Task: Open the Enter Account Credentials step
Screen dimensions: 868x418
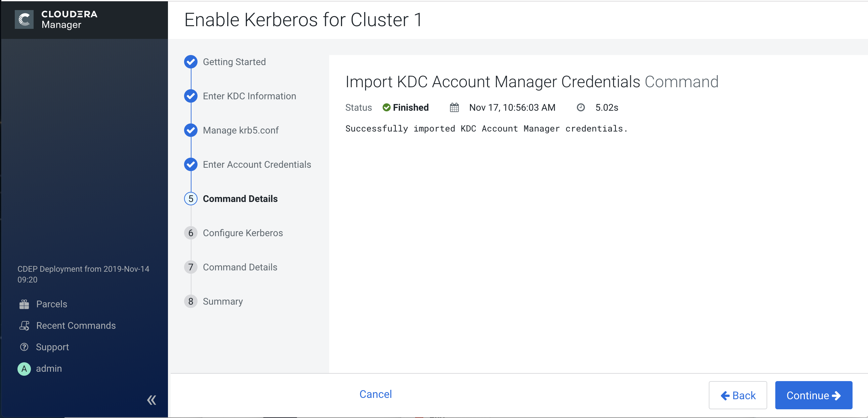Action: (x=256, y=164)
